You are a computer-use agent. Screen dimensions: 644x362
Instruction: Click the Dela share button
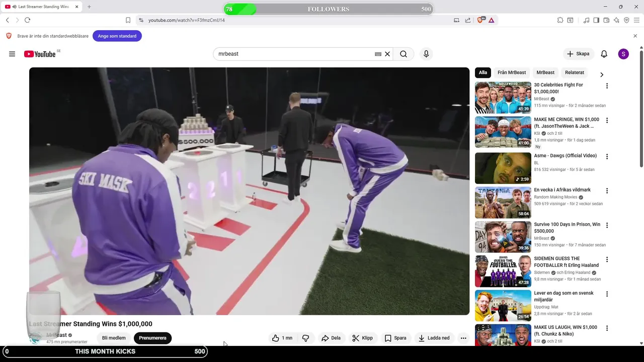tap(331, 338)
